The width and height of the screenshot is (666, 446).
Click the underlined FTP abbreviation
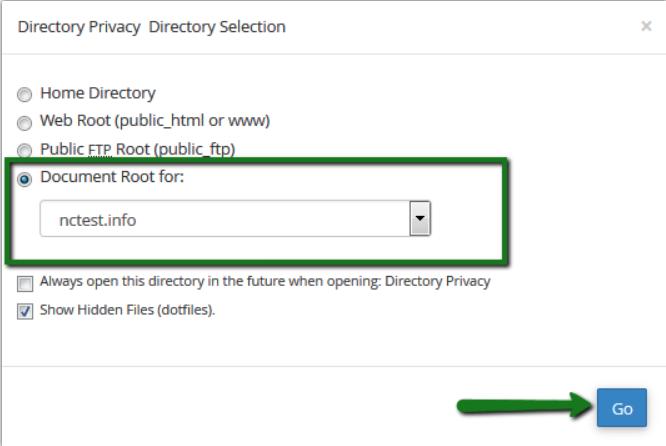click(x=100, y=150)
